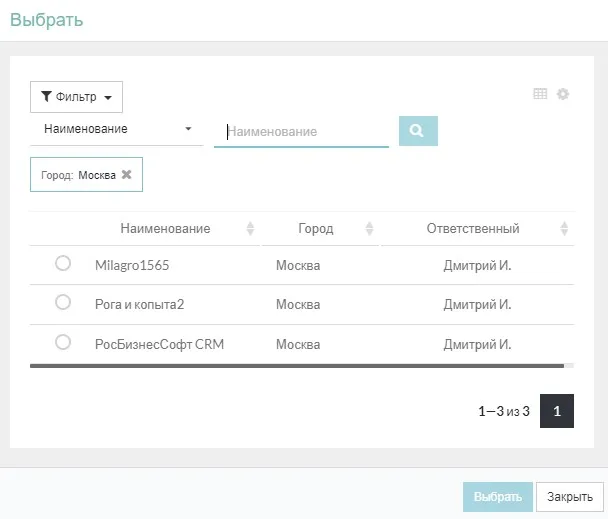The height and width of the screenshot is (519, 608).
Task: Click the РосБизнесСофт CRM row name
Action: coord(160,344)
